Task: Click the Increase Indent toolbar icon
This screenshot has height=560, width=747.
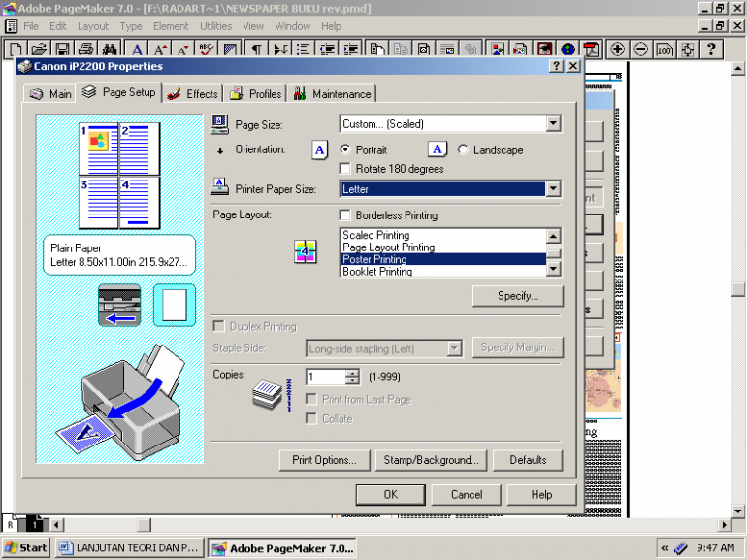Action: coord(349,49)
